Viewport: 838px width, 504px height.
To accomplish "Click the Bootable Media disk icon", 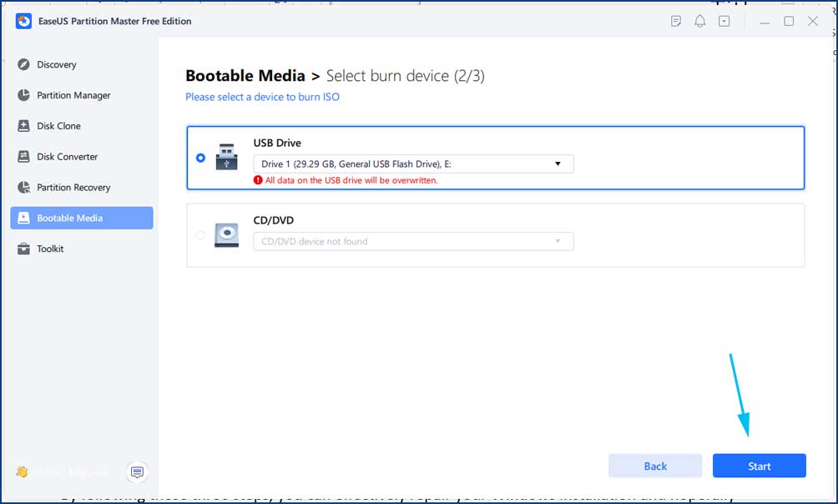I will (23, 218).
